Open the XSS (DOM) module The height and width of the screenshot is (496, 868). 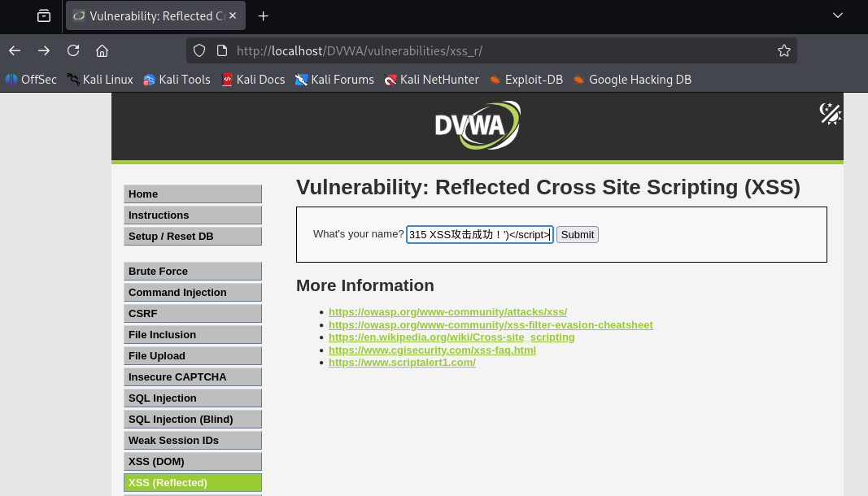(193, 462)
